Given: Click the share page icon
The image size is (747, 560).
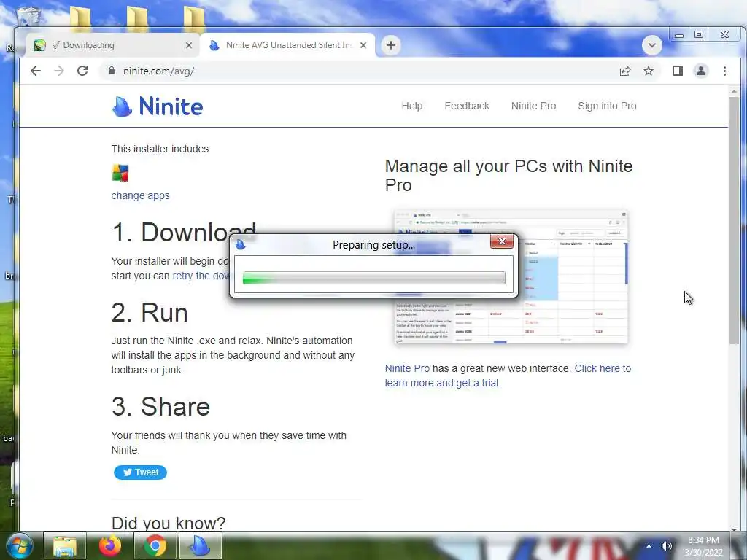Looking at the screenshot, I should pyautogui.click(x=625, y=71).
